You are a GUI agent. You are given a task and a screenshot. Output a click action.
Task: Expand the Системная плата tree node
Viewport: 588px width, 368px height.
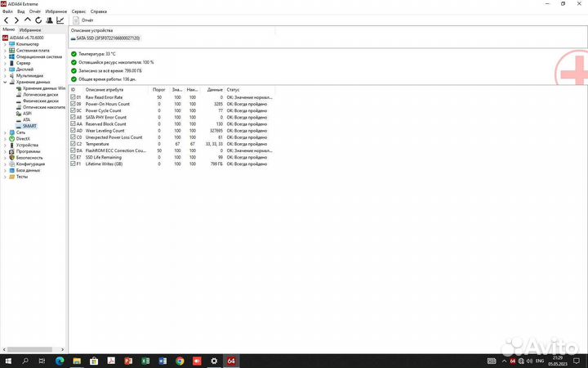5,51
